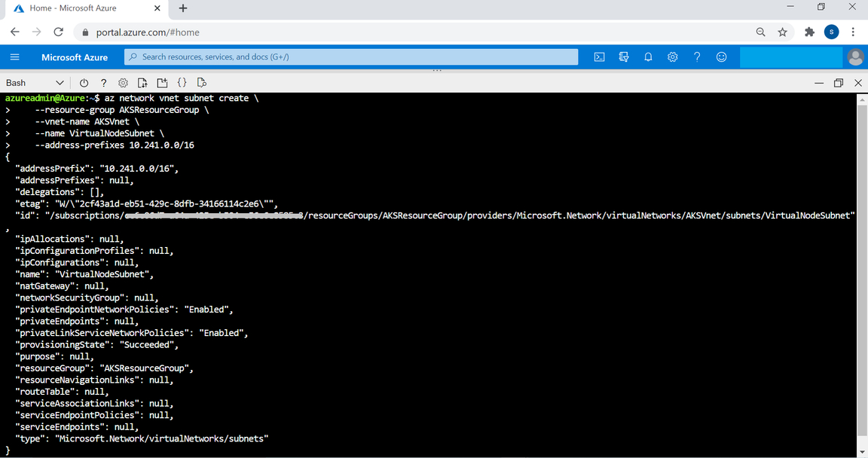
Task: Open the Directory and subscription filter
Action: [624, 57]
